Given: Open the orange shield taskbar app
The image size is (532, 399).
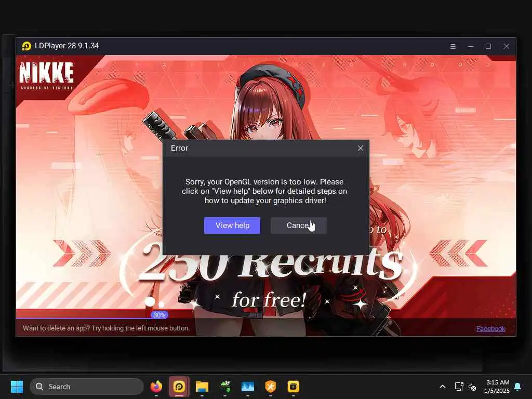Looking at the screenshot, I should (x=270, y=387).
